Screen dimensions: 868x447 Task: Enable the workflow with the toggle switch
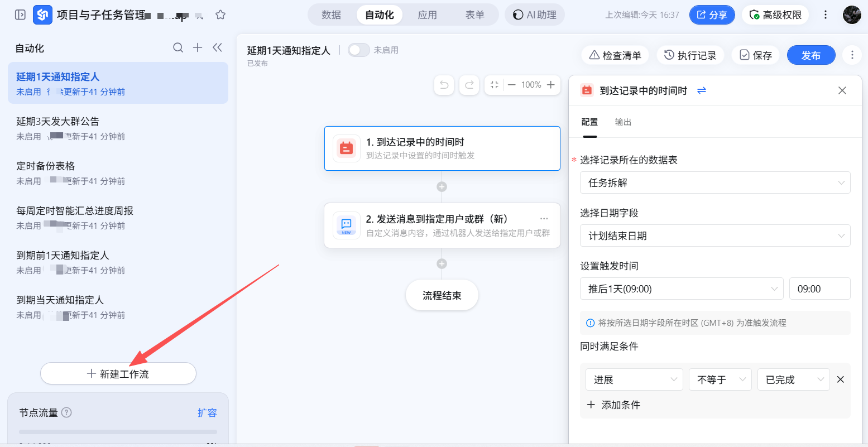tap(359, 50)
